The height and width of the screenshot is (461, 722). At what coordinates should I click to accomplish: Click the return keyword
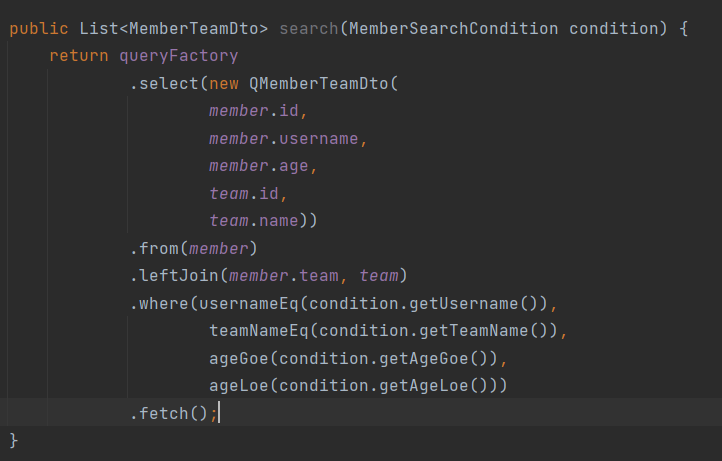(x=79, y=56)
